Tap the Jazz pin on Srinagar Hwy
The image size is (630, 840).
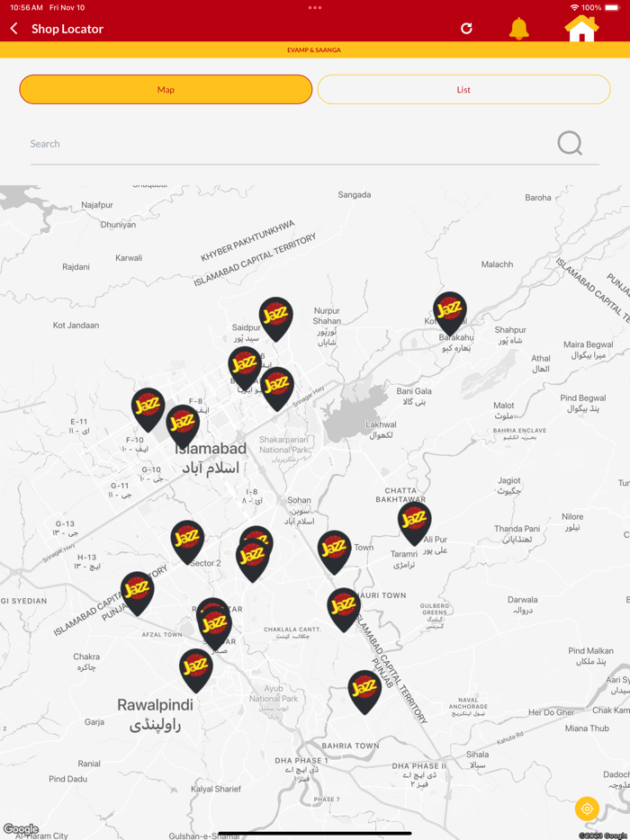click(x=277, y=389)
